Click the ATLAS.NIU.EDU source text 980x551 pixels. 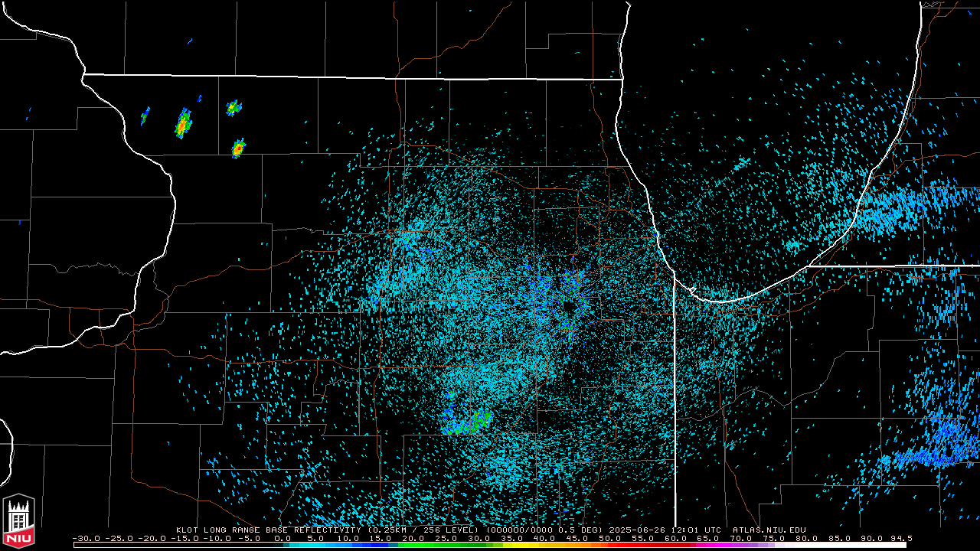coord(769,530)
